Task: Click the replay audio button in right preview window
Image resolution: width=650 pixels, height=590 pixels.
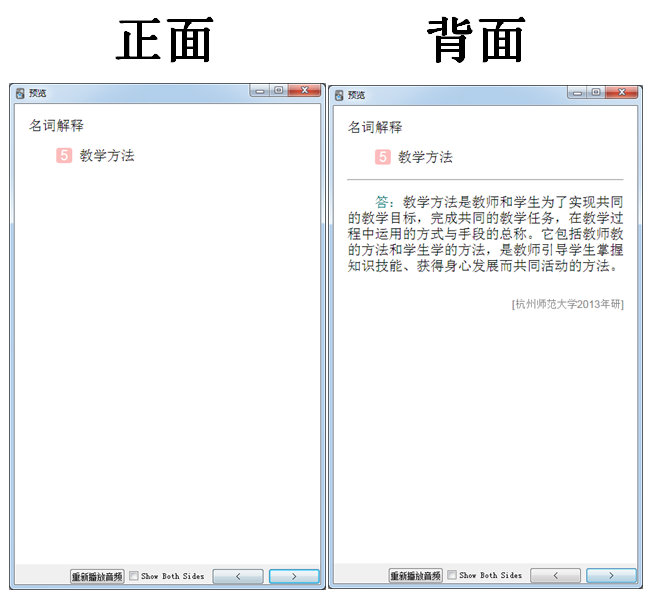Action: click(415, 575)
